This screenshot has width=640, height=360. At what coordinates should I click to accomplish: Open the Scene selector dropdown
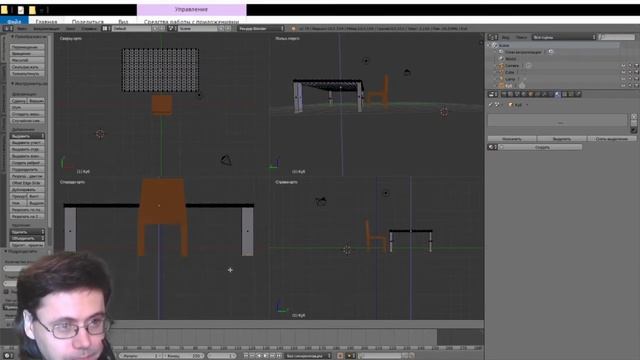[172, 29]
